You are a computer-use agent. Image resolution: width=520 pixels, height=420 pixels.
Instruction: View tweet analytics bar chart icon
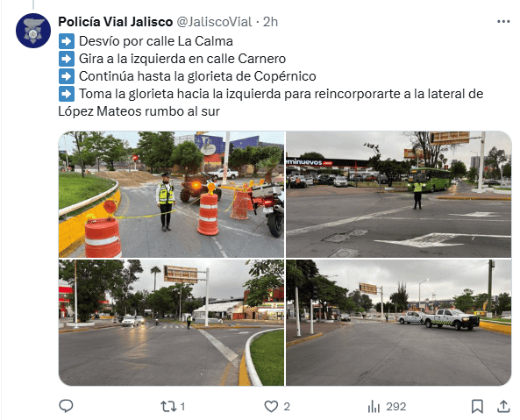[x=374, y=406]
